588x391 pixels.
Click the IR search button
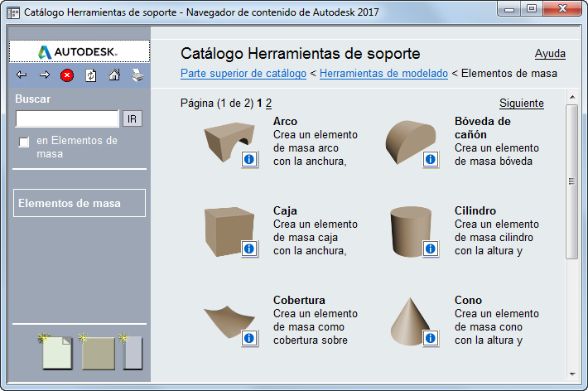point(133,119)
